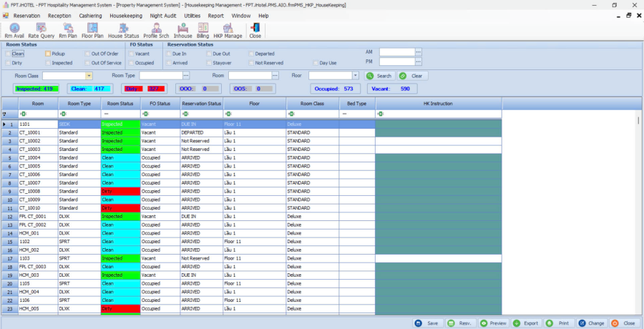Open the Floor dropdown list
This screenshot has height=329, width=644.
tap(355, 75)
